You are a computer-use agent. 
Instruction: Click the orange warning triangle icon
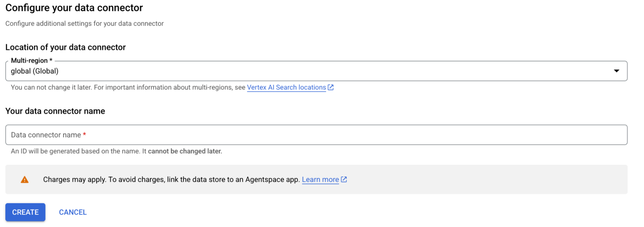coord(25,180)
